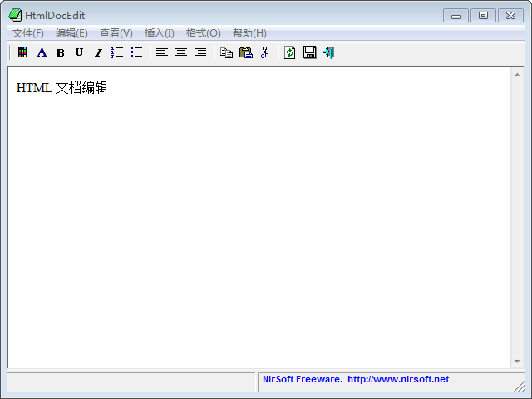Toggle underline formatting
Viewport: 532px width, 399px height.
coord(79,52)
